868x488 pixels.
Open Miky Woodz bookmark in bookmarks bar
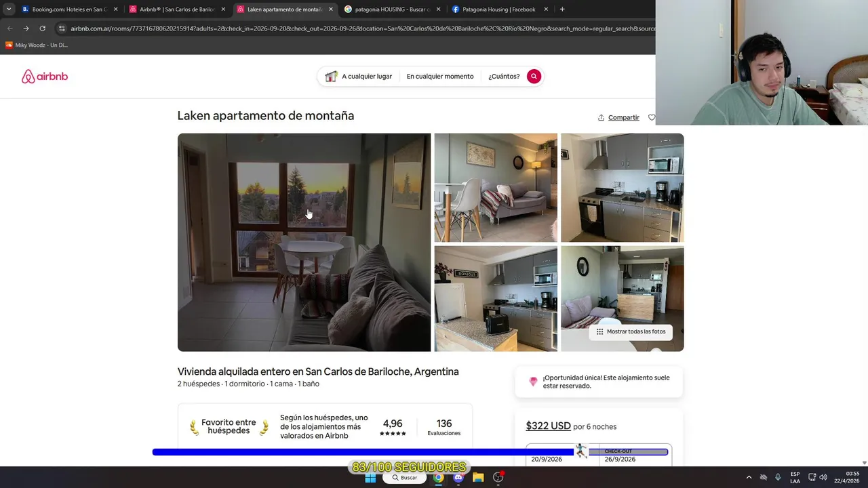(36, 45)
